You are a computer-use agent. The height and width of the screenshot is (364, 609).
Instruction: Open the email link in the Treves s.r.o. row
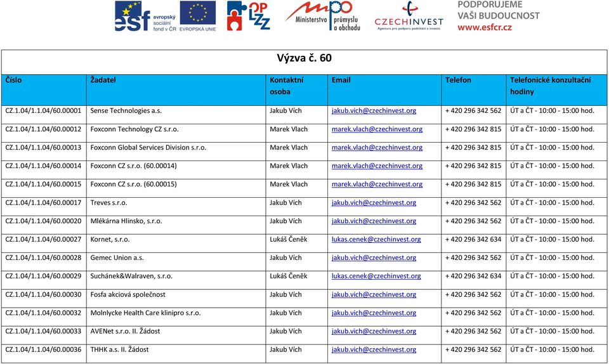[x=374, y=202]
